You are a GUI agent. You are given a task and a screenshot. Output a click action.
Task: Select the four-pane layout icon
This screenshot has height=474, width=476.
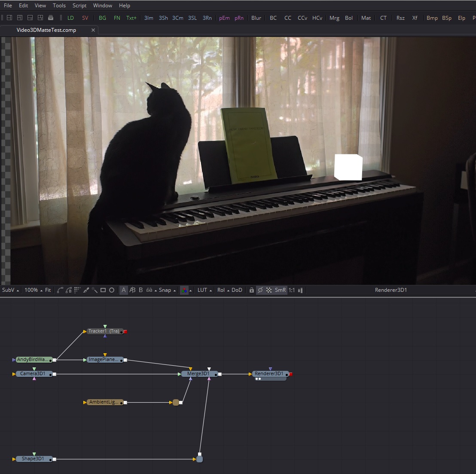(x=40, y=18)
